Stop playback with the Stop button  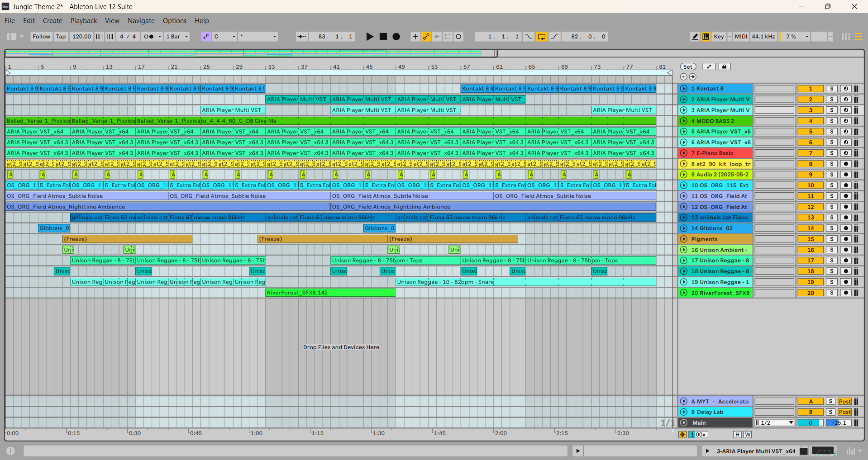pyautogui.click(x=383, y=37)
